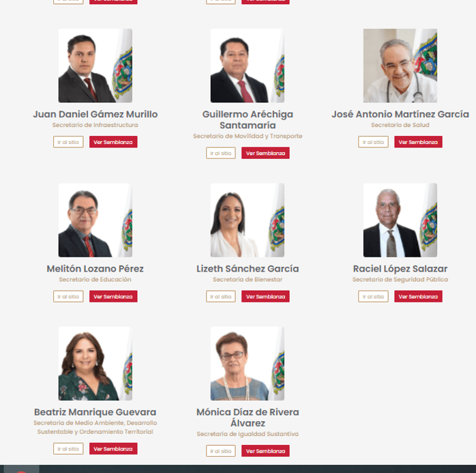Screen dimensions: 476x473
Task: Open Beatriz Manrique Guevara's portrait photo
Action: coord(95,363)
